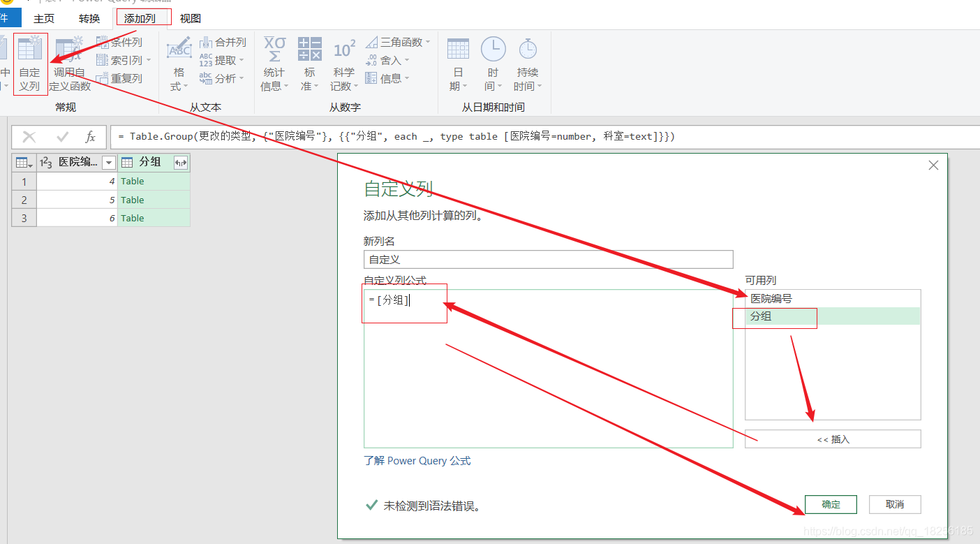Image resolution: width=980 pixels, height=544 pixels.
Task: Select cell with value 5
Action: [x=77, y=200]
